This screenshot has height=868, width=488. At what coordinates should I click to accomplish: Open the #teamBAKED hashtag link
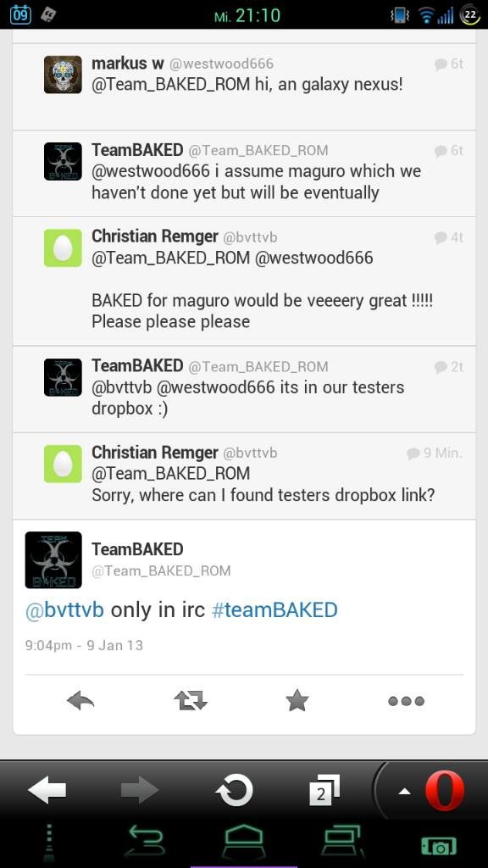click(x=274, y=610)
